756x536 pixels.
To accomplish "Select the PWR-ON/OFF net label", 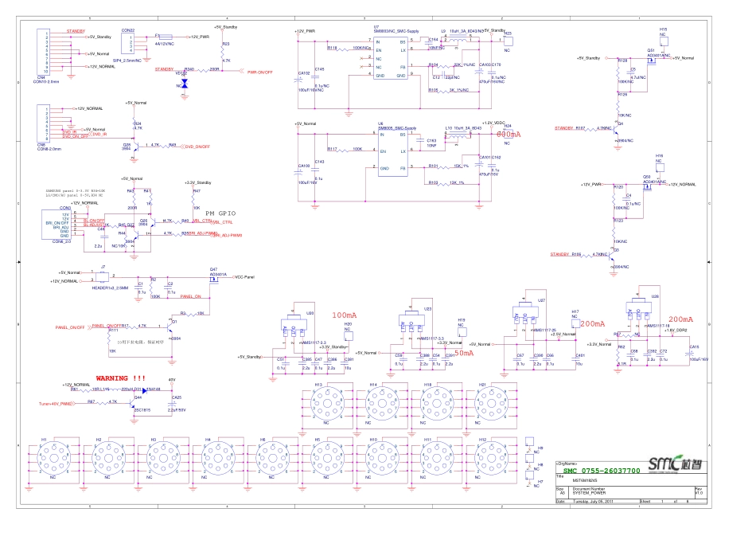I will point(259,71).
